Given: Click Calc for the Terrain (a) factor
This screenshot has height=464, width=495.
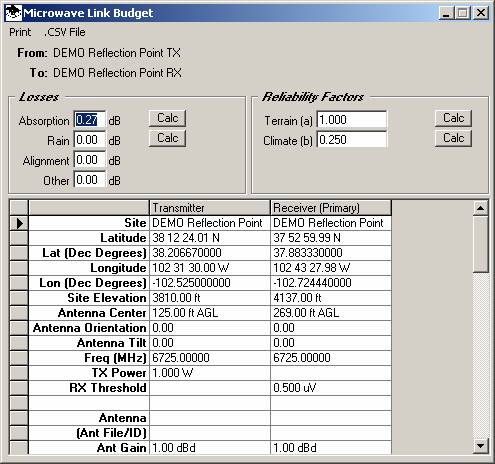Looking at the screenshot, I should [x=453, y=118].
